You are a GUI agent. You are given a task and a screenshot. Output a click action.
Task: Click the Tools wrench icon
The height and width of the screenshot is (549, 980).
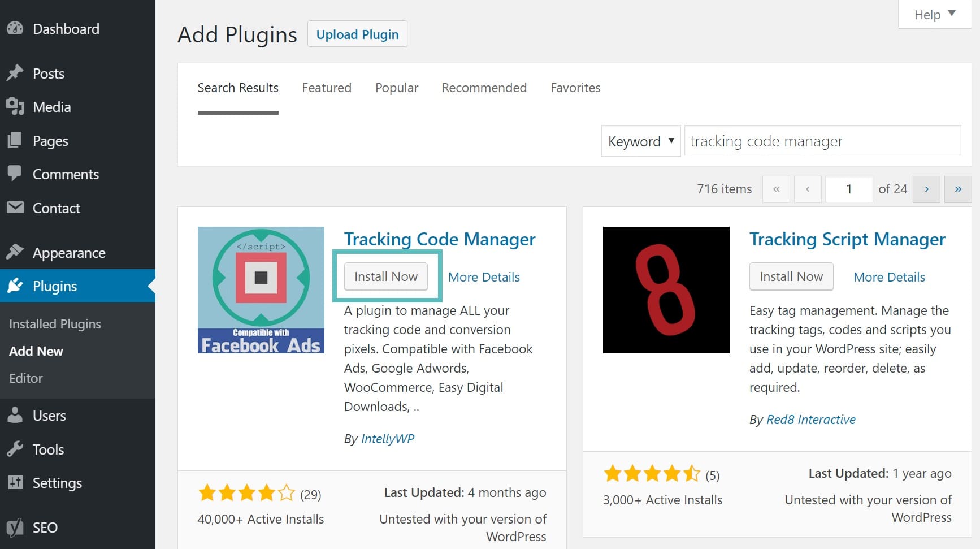(x=15, y=449)
